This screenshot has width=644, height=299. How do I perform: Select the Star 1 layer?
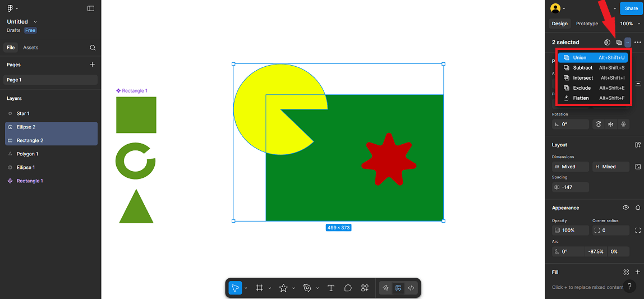coord(50,113)
